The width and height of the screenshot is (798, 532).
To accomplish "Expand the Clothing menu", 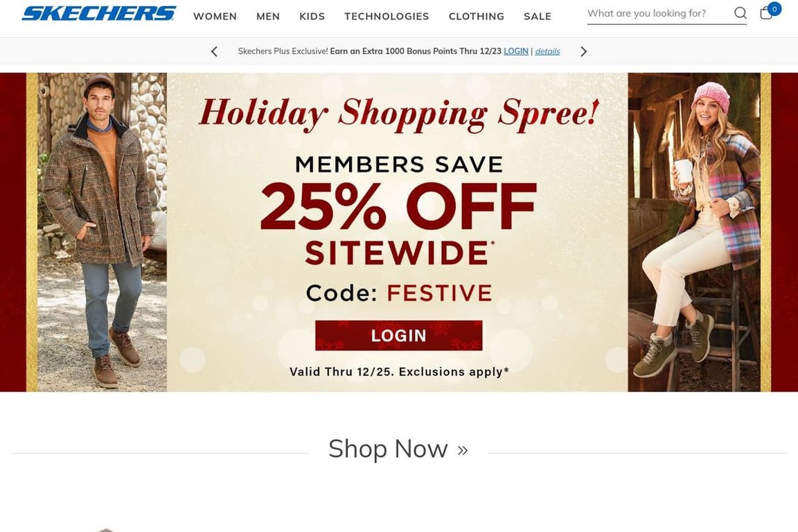I will tap(477, 17).
